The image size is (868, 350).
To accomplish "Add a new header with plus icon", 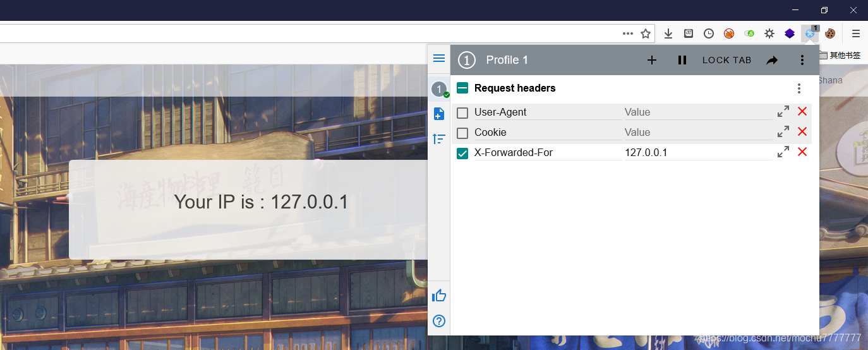I will [x=652, y=60].
